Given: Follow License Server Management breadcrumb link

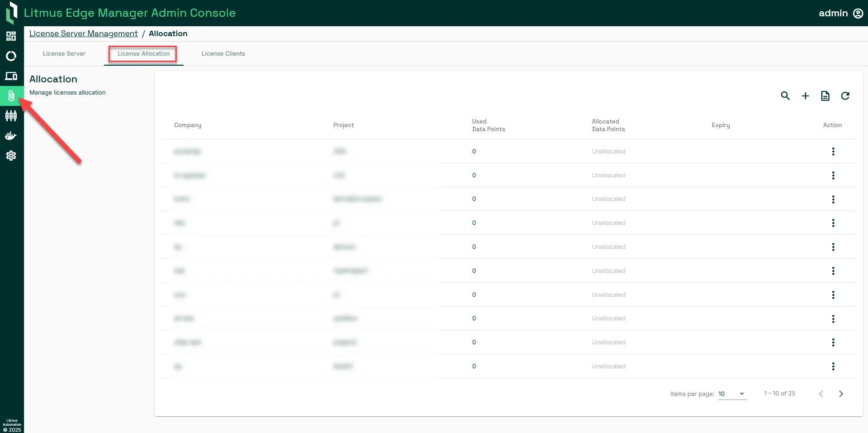Looking at the screenshot, I should click(x=84, y=33).
